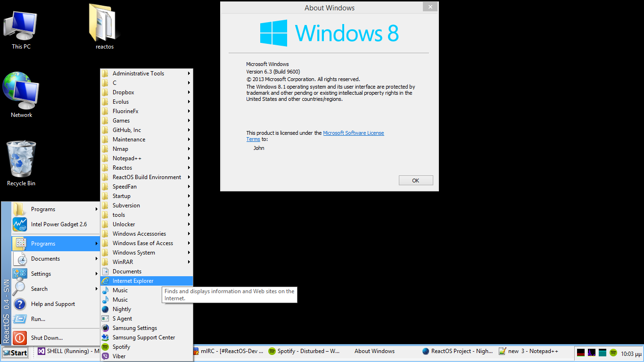Open the GitHub, Inc folder entry
The height and width of the screenshot is (362, 644).
pos(147,130)
